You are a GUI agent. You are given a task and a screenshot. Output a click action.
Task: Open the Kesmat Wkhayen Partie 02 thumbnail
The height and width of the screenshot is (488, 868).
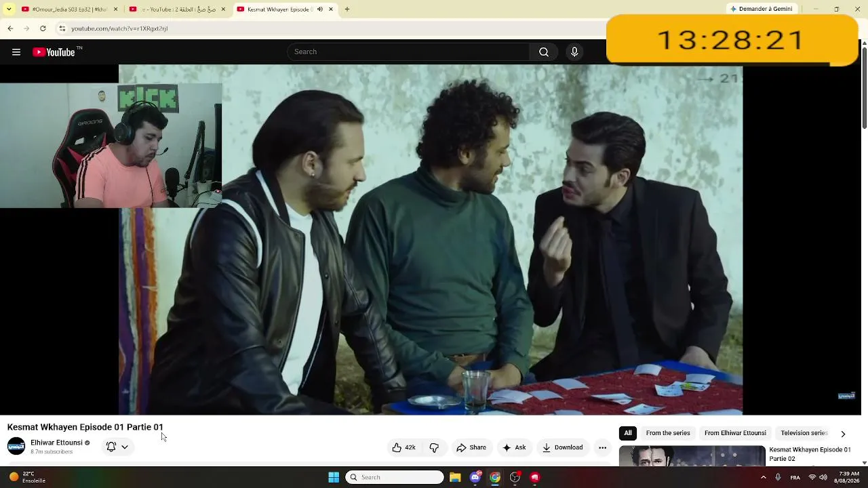[692, 455]
